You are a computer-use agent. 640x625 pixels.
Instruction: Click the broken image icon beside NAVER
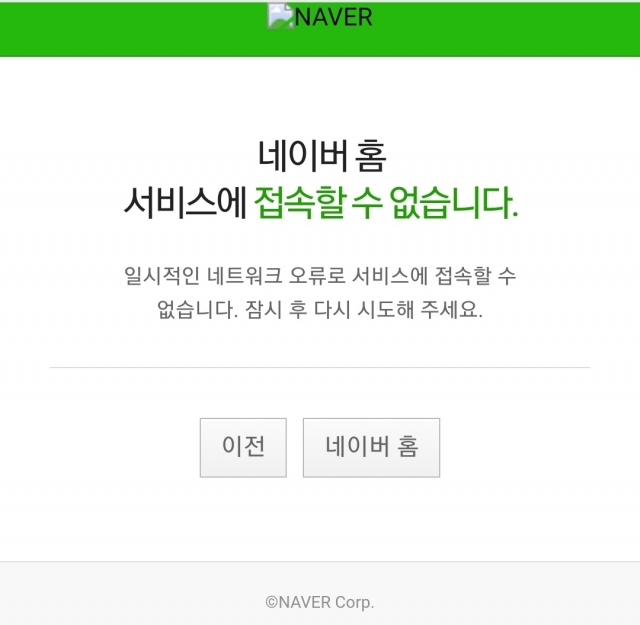click(280, 16)
